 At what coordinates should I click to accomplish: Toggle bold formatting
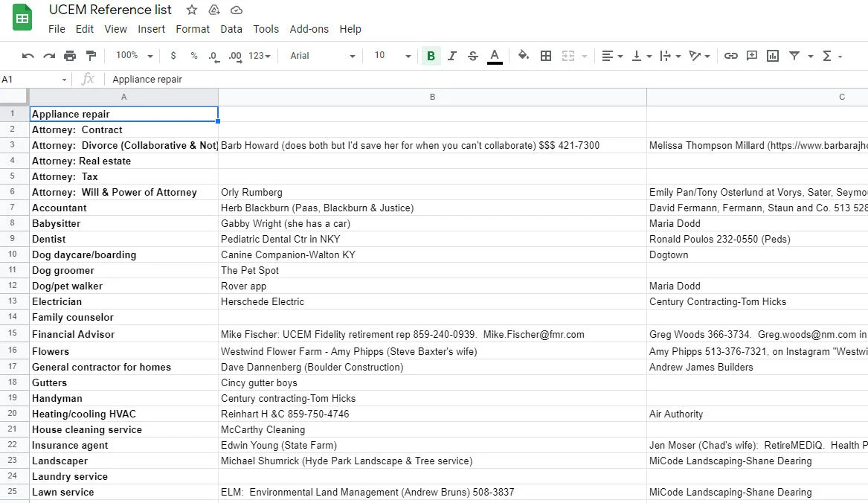click(431, 55)
